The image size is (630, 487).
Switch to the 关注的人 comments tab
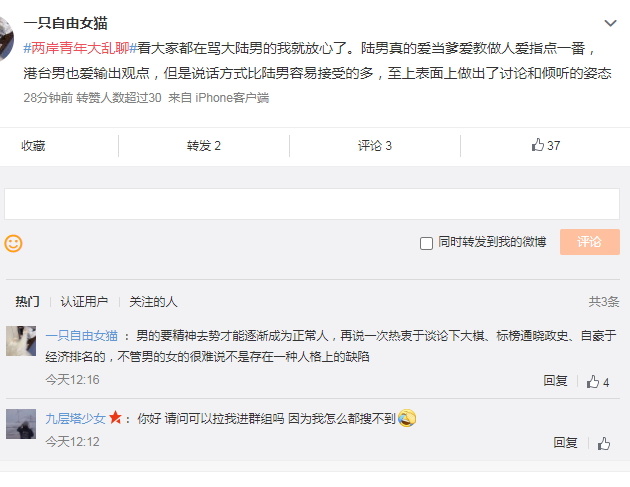tap(153, 301)
